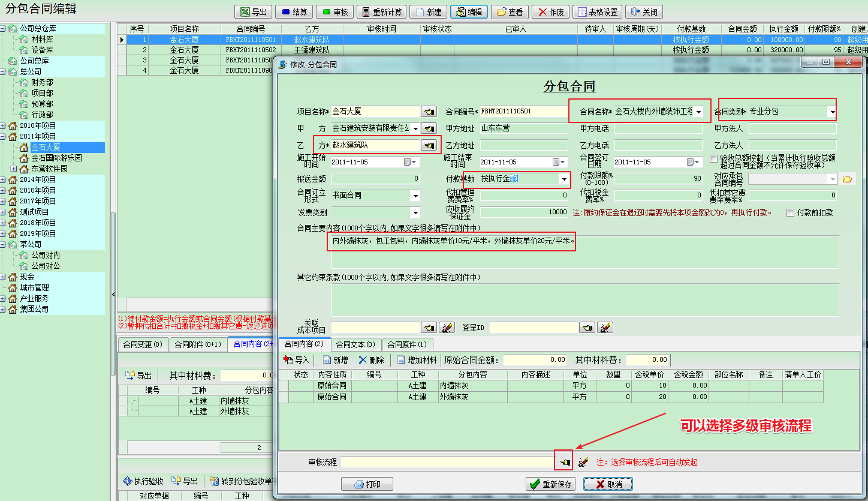Viewport: 868px width, 501px height.
Task: Open the 合同类别 dropdown showing 专业分包
Action: 832,112
